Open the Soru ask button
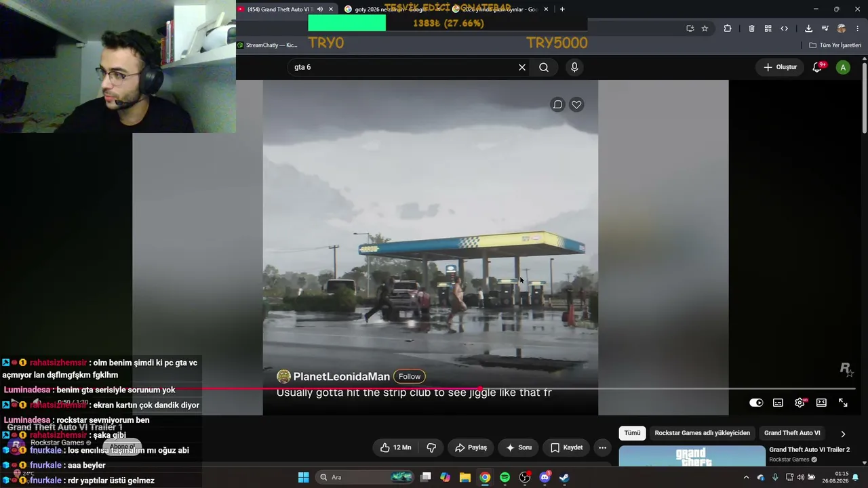868x488 pixels. tap(519, 447)
